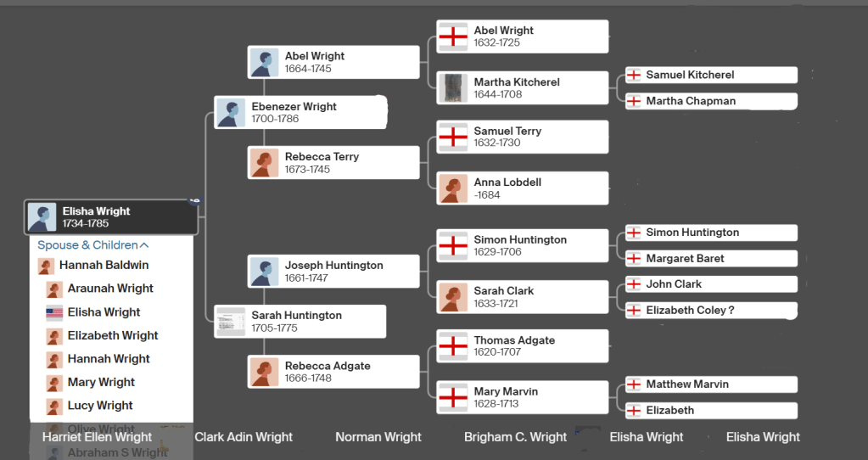
Task: Click Martha Kitcherel's photo thumbnail
Action: (x=454, y=88)
